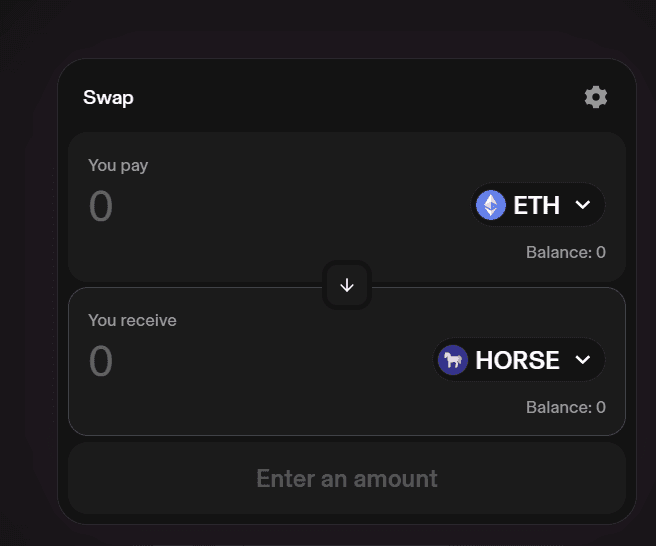
Task: Click the HORSE ticker text
Action: (x=518, y=360)
